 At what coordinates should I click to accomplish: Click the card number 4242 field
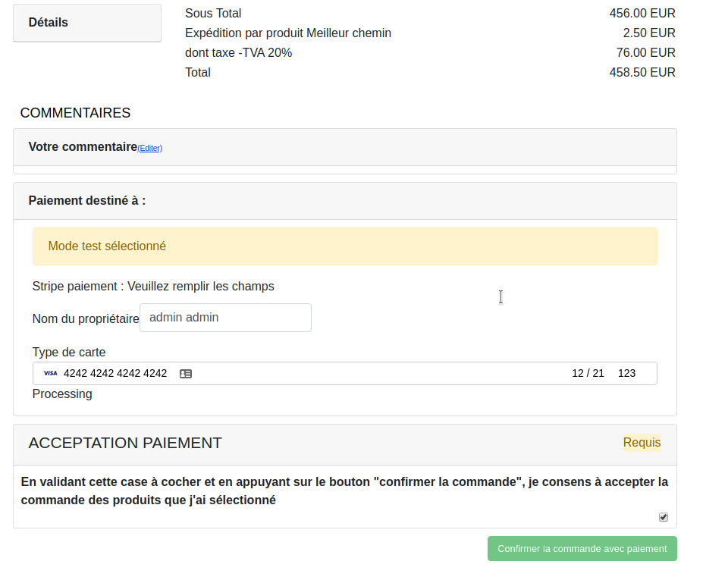(115, 373)
